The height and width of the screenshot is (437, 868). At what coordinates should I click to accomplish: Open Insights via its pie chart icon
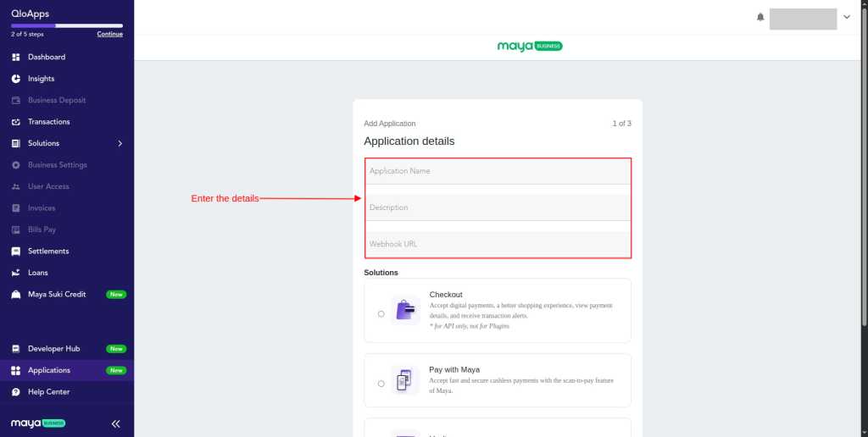click(16, 79)
